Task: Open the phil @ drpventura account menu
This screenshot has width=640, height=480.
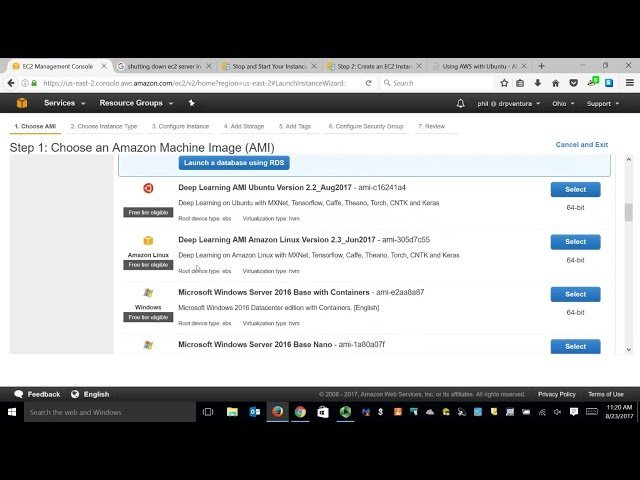Action: 509,104
